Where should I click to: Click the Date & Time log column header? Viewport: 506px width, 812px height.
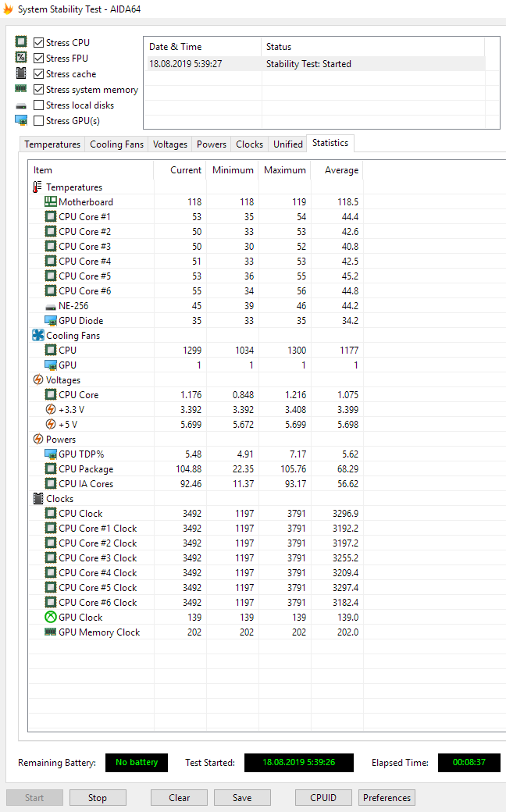click(202, 47)
